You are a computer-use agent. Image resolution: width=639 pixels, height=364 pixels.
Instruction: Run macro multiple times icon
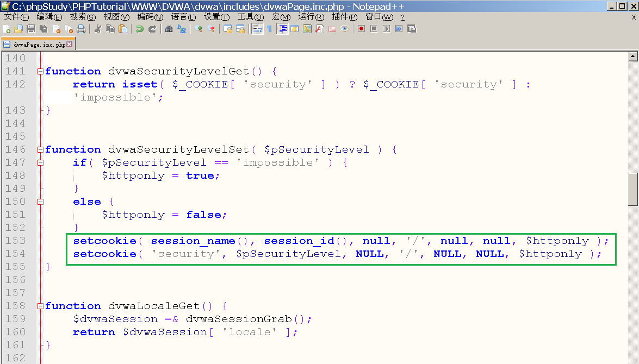tap(399, 29)
